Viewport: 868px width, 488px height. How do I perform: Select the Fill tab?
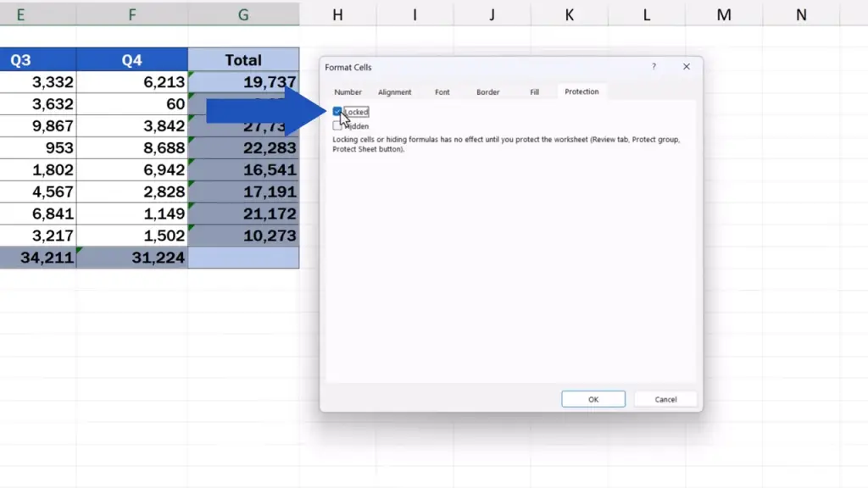tap(534, 92)
